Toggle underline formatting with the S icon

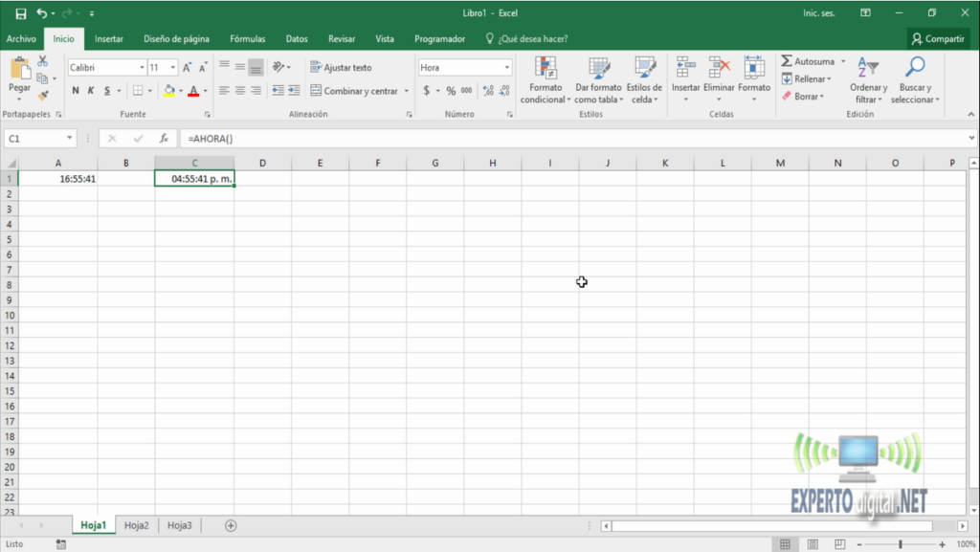pyautogui.click(x=107, y=90)
